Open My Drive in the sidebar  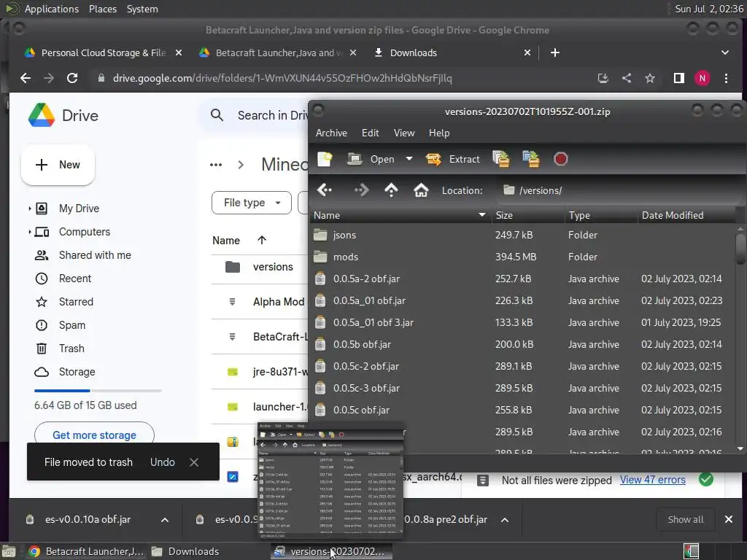79,209
